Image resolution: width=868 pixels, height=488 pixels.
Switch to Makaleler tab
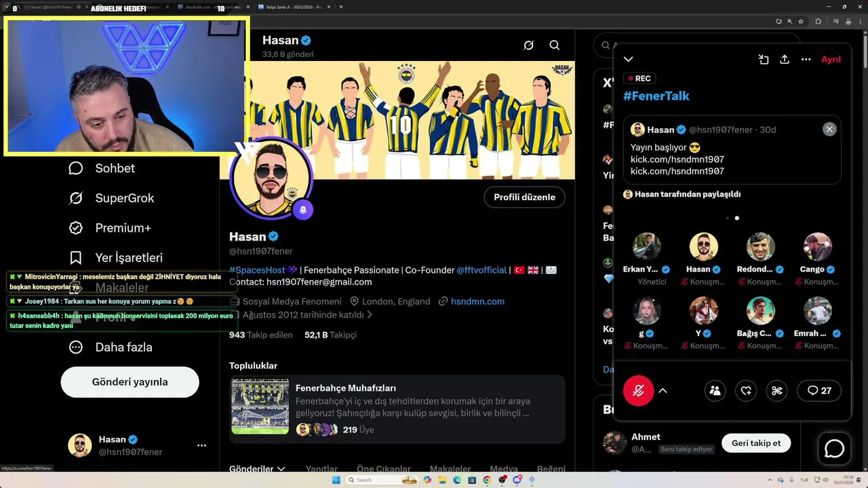tap(450, 469)
